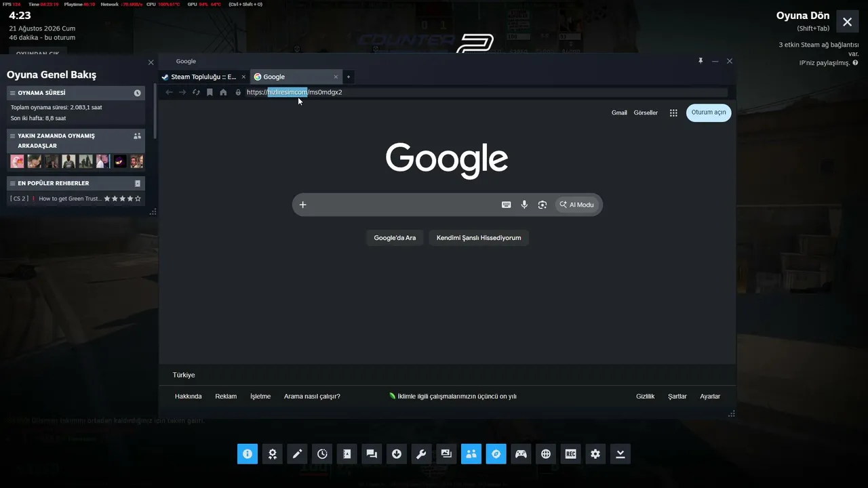Toggle the Friends panel icon in toolbar
The width and height of the screenshot is (868, 488).
[x=471, y=454]
